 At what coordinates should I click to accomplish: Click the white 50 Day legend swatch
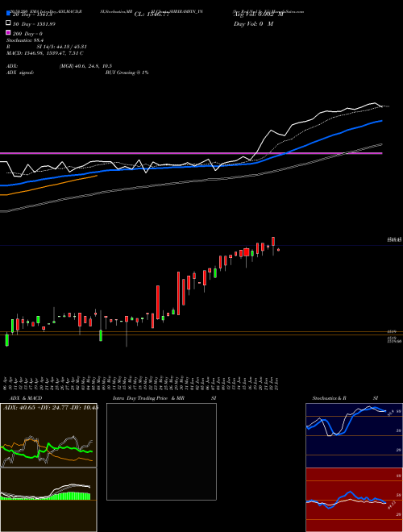pyautogui.click(x=9, y=23)
